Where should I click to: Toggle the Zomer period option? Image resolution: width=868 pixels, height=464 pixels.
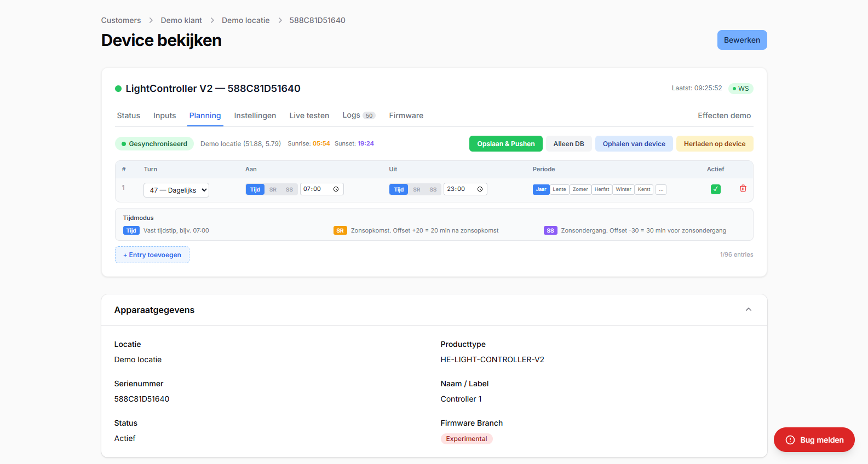click(580, 190)
